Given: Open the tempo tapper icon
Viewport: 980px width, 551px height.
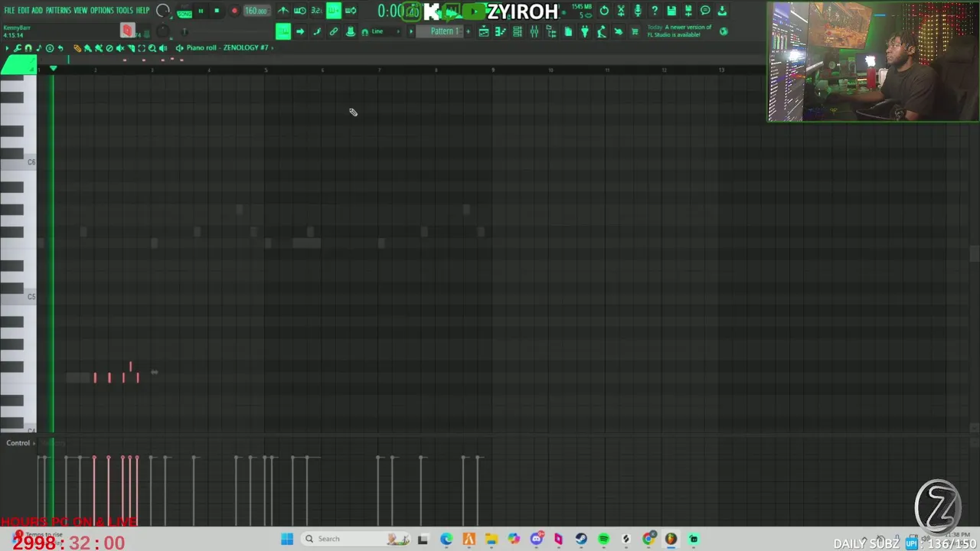Looking at the screenshot, I should (x=602, y=31).
